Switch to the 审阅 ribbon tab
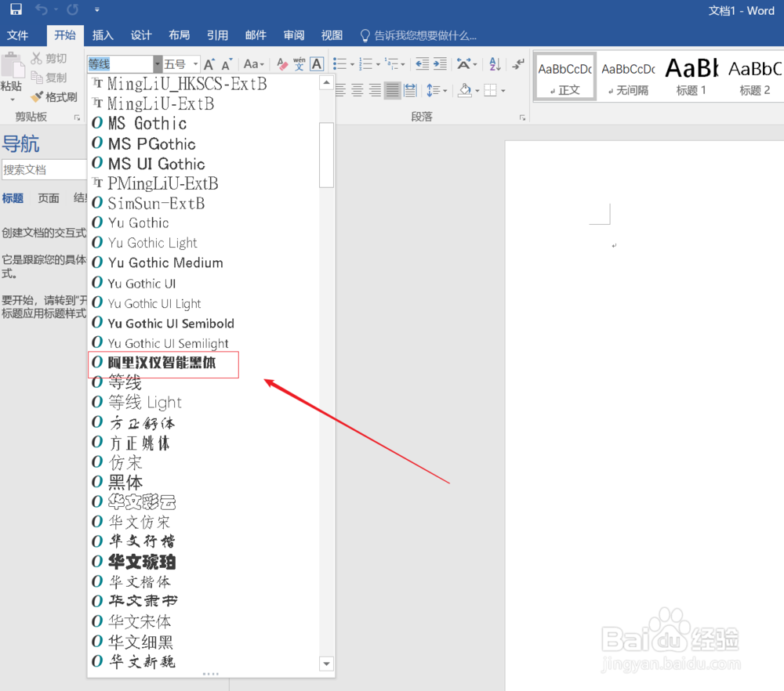Screen dimensions: 784x691 [x=293, y=35]
